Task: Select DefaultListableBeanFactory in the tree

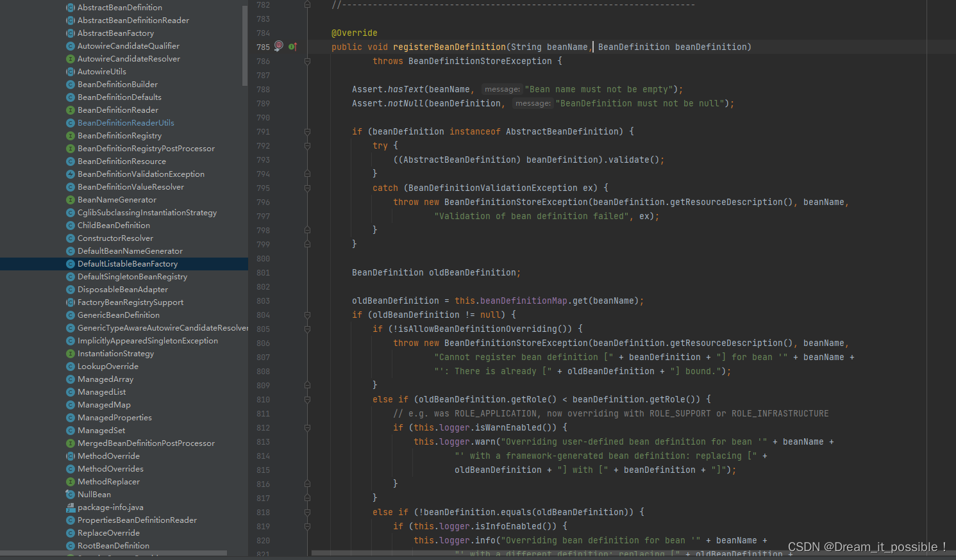Action: tap(128, 264)
